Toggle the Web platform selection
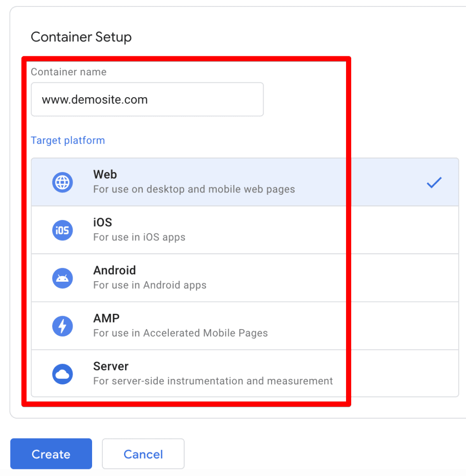Image resolution: width=466 pixels, height=476 pixels. [x=186, y=182]
